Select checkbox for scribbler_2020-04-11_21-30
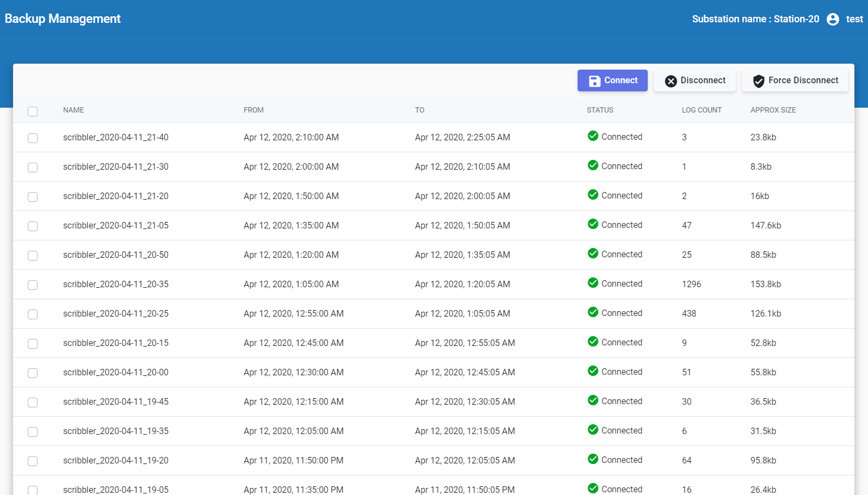The height and width of the screenshot is (495, 868). point(33,168)
